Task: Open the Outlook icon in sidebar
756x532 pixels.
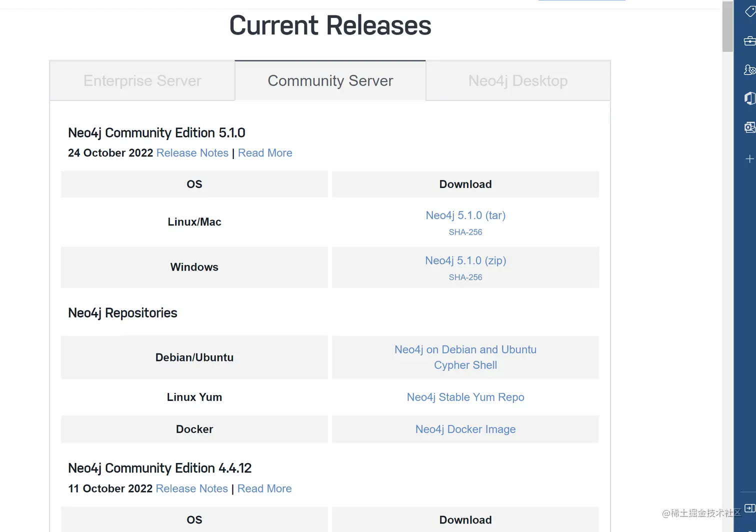Action: (749, 127)
